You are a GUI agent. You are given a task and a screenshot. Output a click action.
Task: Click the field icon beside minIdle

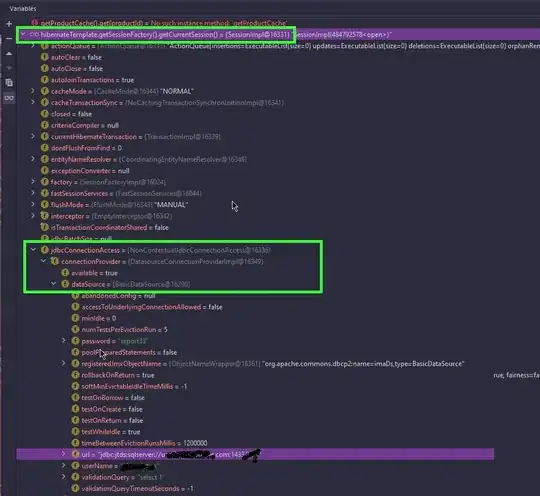coord(75,318)
